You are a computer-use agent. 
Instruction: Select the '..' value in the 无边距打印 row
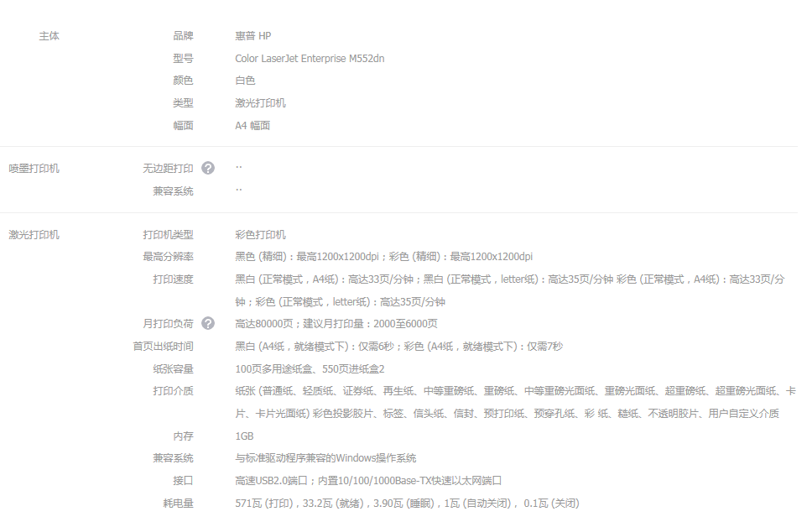point(239,167)
